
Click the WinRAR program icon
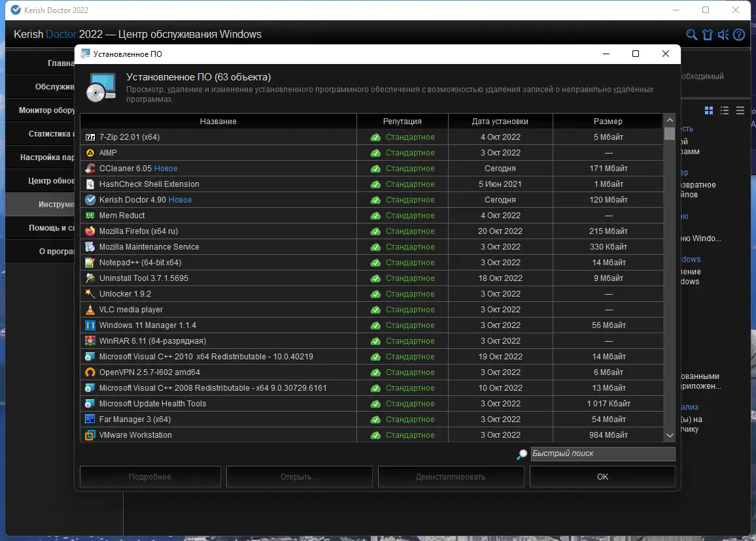[x=90, y=340]
